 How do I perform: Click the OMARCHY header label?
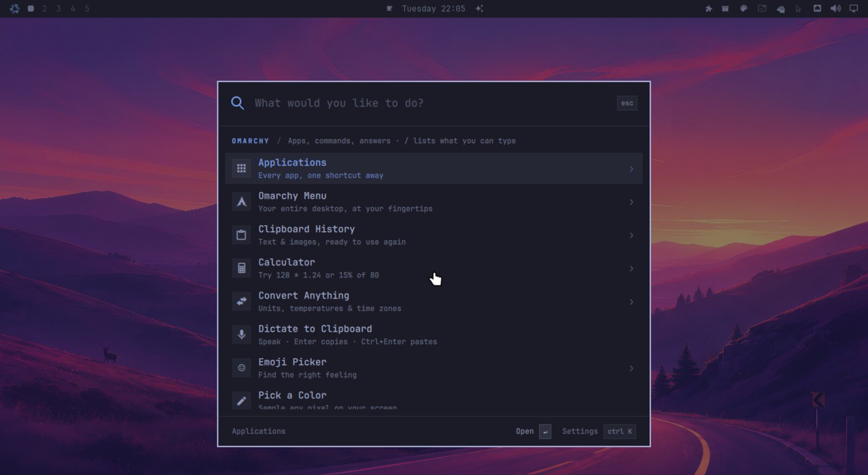(x=250, y=141)
